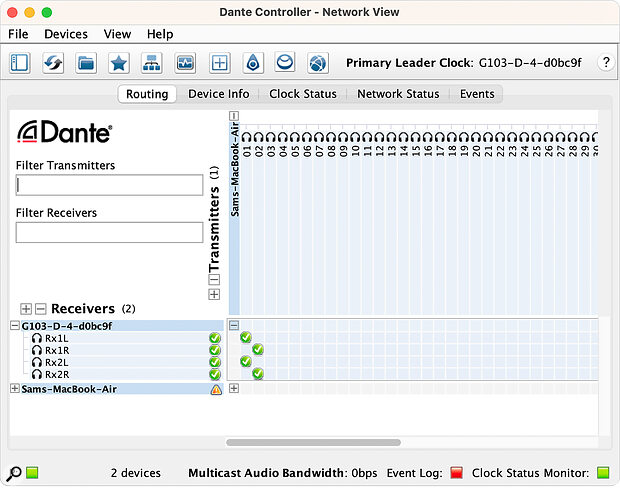Screen dimensions: 620x488
Task: Click the blue droplet toolbar icon
Action: 253,63
